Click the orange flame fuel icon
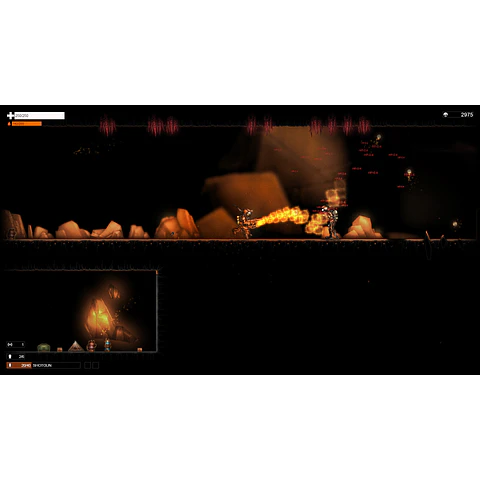 (x=9, y=124)
